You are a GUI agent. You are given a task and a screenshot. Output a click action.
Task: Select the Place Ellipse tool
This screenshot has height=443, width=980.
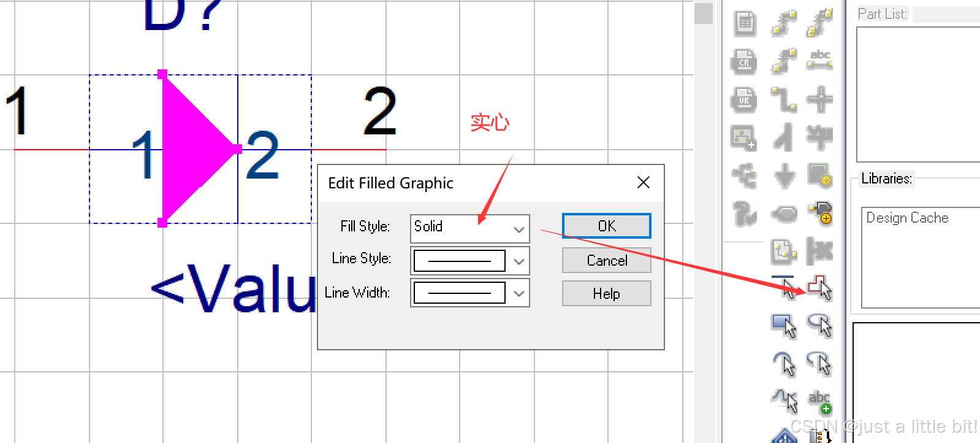[819, 325]
